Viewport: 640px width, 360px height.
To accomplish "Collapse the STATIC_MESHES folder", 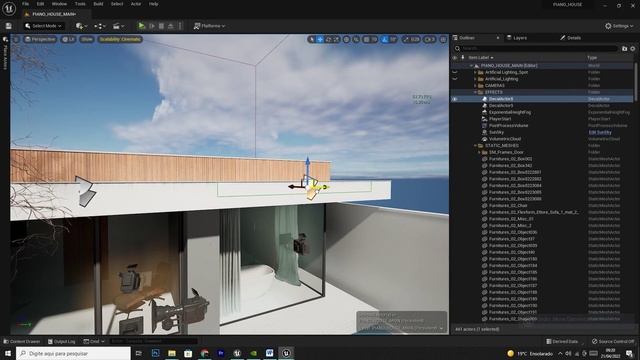I will pyautogui.click(x=475, y=146).
